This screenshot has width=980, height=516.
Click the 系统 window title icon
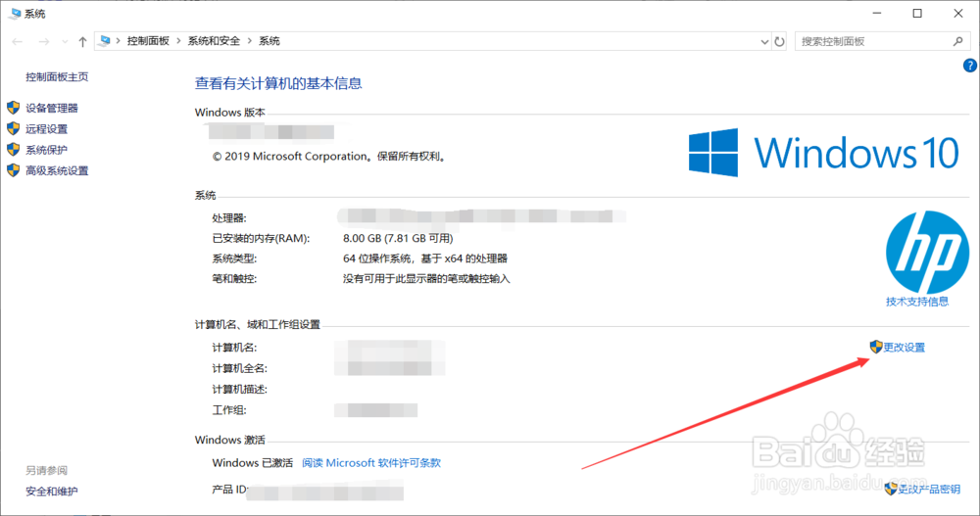point(15,13)
